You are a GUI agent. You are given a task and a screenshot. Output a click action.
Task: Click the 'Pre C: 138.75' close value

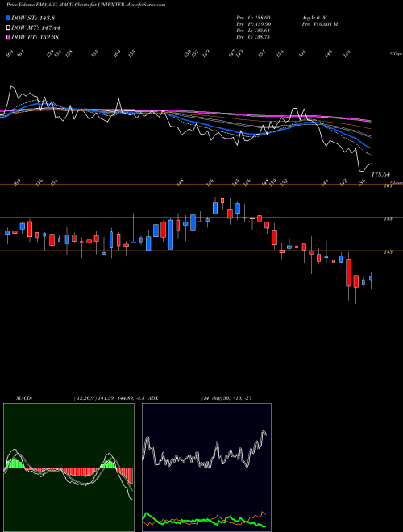coord(253,37)
